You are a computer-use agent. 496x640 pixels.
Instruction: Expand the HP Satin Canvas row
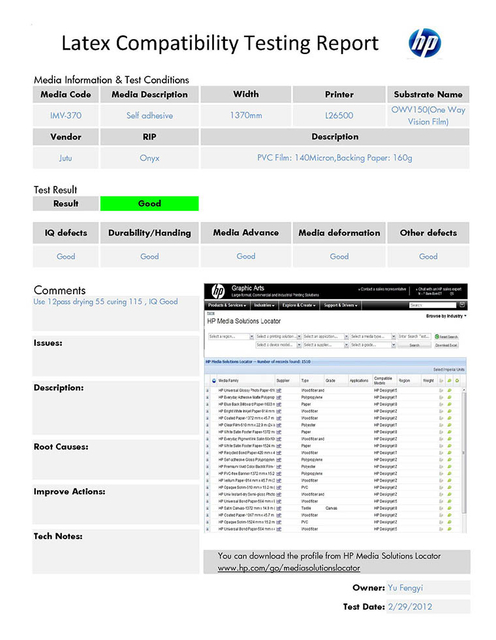(x=207, y=509)
